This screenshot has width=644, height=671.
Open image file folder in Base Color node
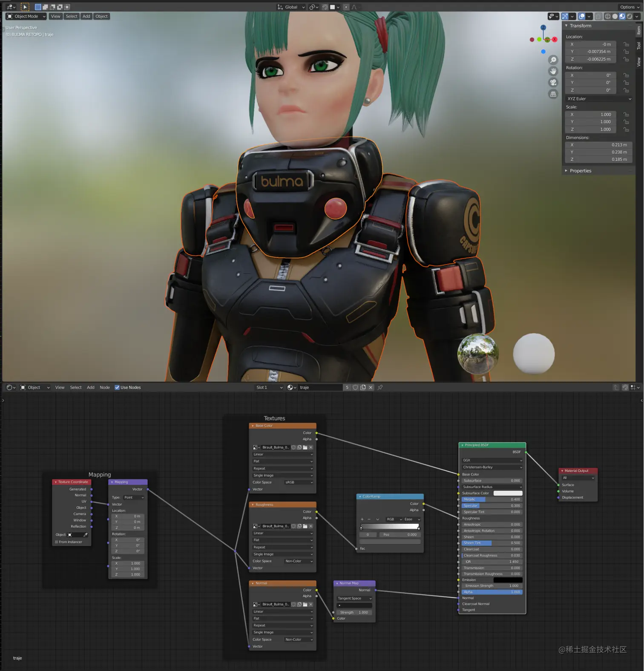coord(305,447)
